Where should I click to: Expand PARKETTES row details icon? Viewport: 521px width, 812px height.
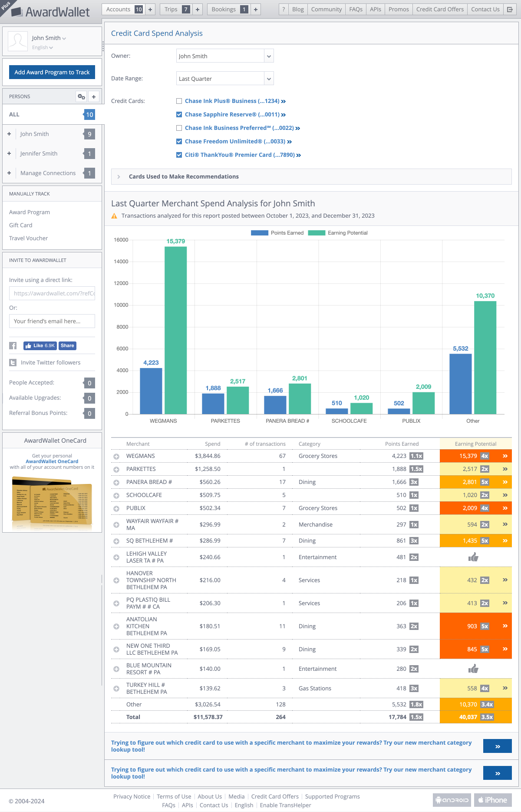coord(116,470)
